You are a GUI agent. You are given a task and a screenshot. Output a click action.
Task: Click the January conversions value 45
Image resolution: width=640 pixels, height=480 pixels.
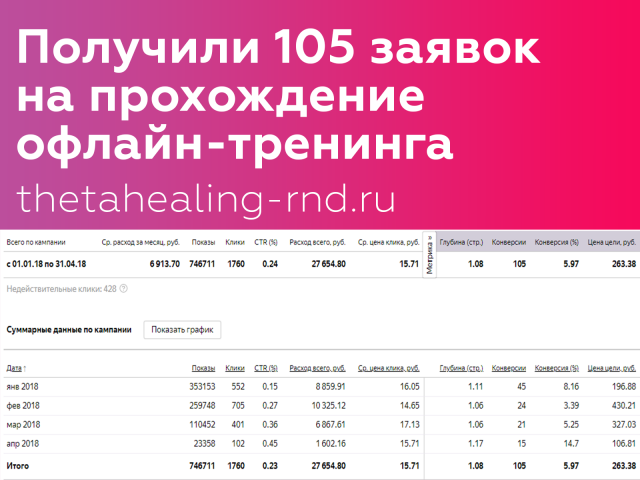pyautogui.click(x=521, y=387)
